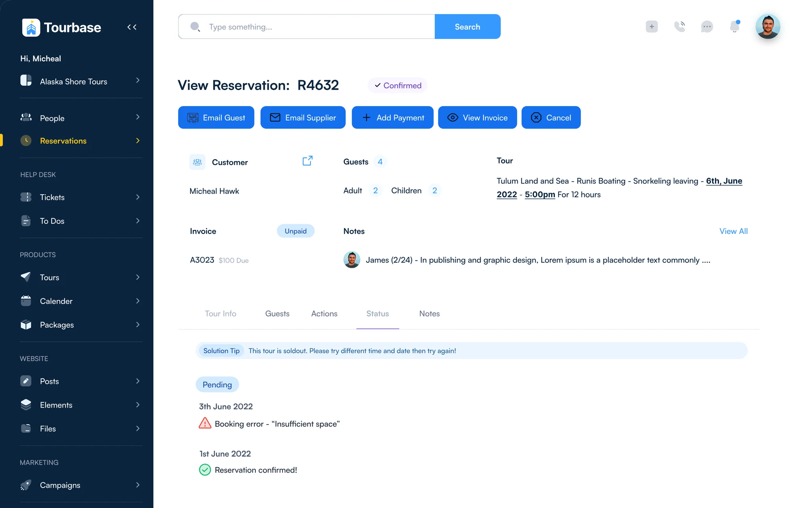Screen dimensions: 812x508
Task: Cancel the reservation with Cancel button
Action: (x=551, y=117)
